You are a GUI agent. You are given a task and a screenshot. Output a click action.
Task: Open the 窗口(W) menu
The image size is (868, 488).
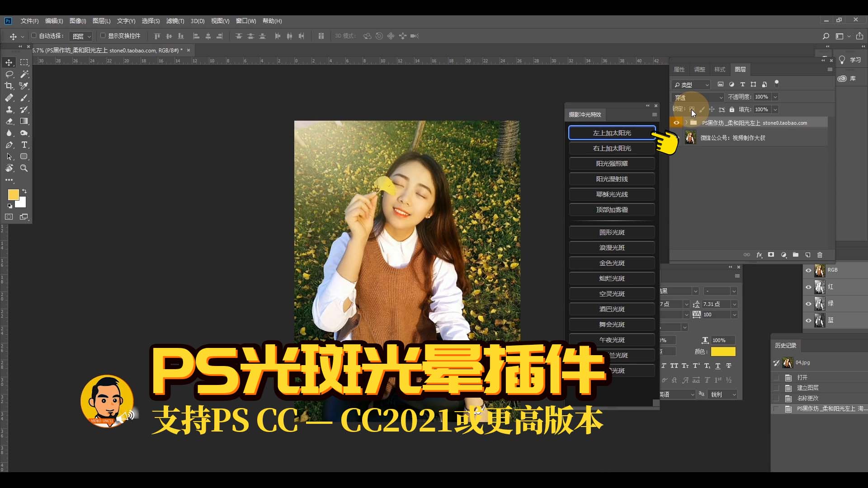(x=246, y=21)
